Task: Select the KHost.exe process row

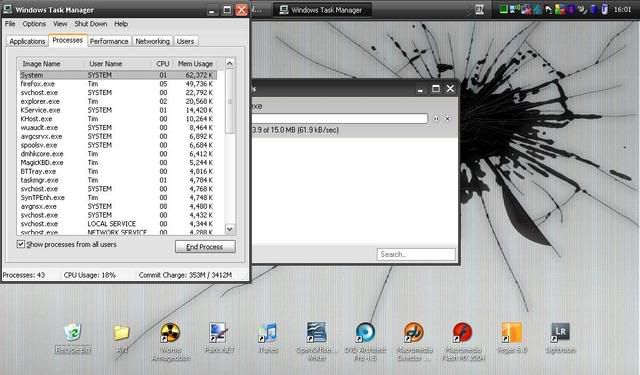Action: 118,119
